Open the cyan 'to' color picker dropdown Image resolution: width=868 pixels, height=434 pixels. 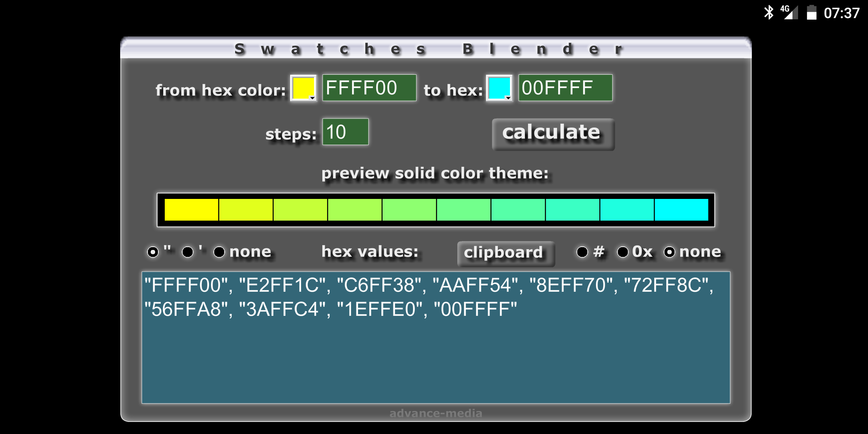click(499, 88)
